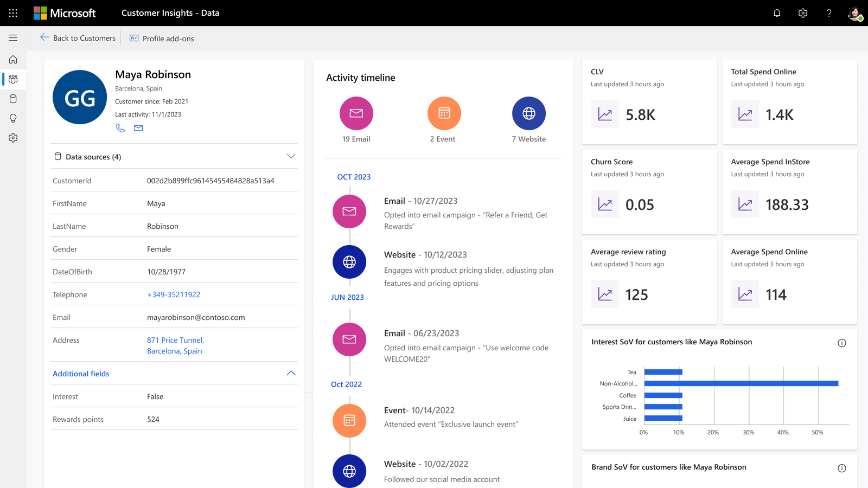The height and width of the screenshot is (488, 868).
Task: Click the address 871 Price Tunnel, Barcelona
Action: tap(175, 345)
